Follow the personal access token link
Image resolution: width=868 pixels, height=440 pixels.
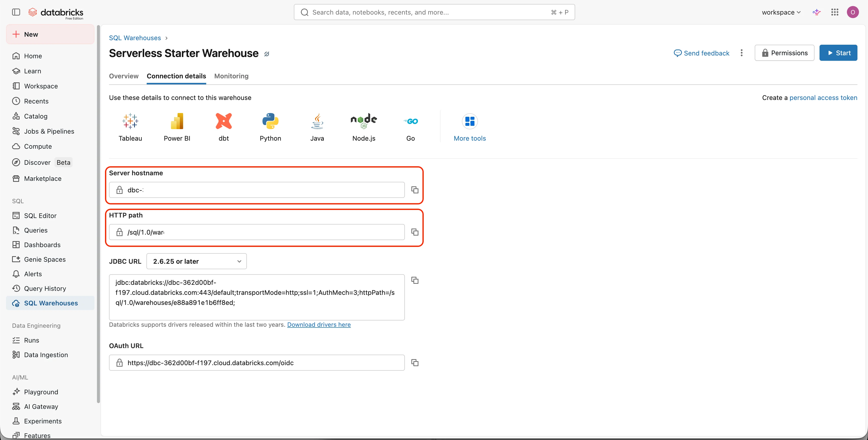(823, 98)
